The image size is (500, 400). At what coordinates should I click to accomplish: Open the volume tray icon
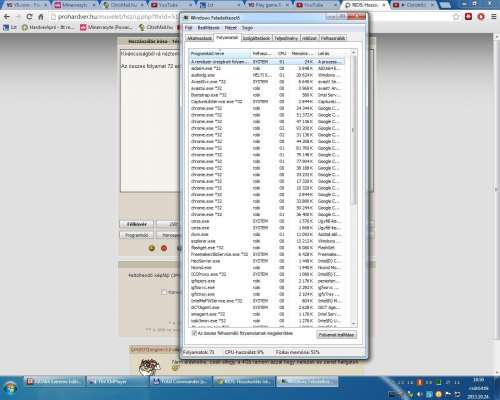coord(420,394)
